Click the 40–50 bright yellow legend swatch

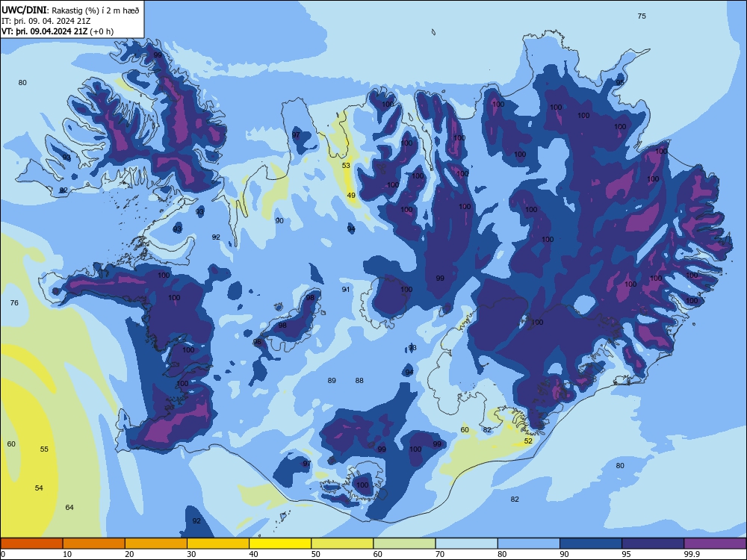[280, 544]
